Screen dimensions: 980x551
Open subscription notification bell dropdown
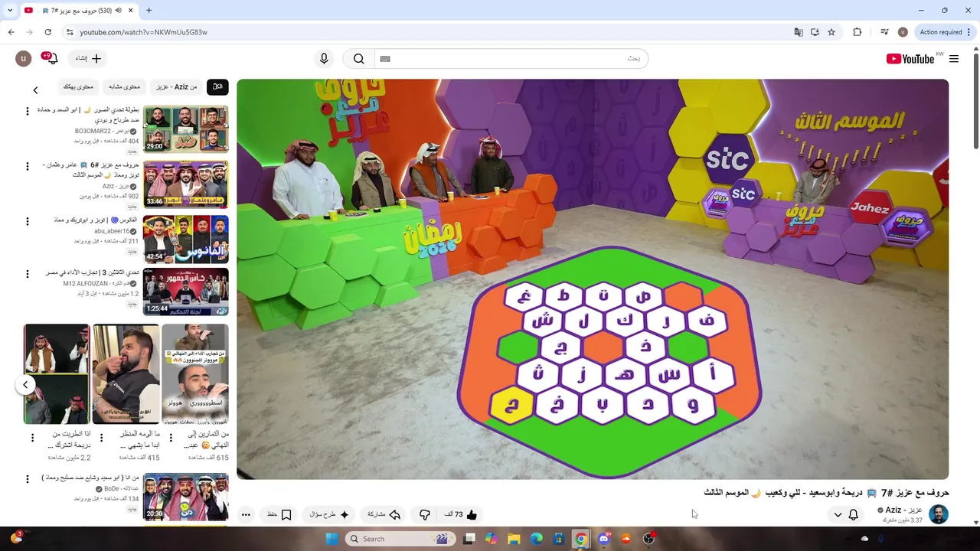click(x=845, y=515)
